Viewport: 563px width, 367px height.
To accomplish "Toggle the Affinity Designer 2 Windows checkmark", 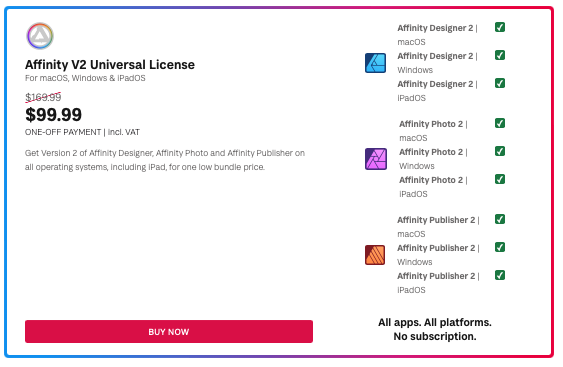I will [x=500, y=55].
